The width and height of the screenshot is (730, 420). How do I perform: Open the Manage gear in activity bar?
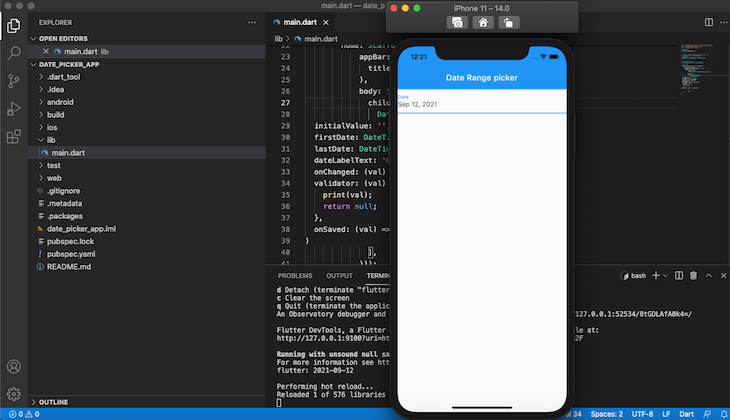tap(14, 394)
